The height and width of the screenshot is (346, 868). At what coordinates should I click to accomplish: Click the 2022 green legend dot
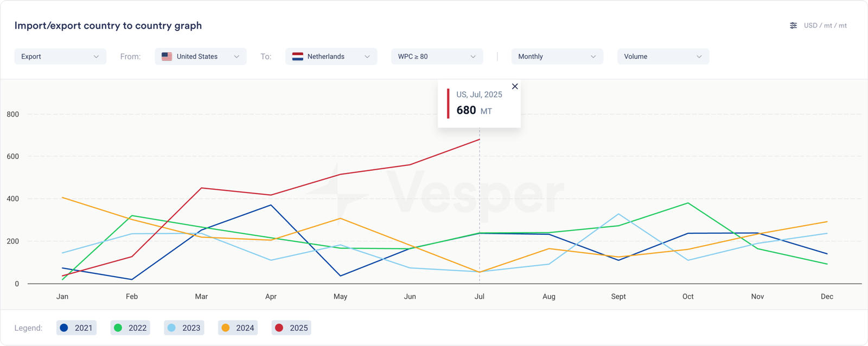[x=118, y=328]
